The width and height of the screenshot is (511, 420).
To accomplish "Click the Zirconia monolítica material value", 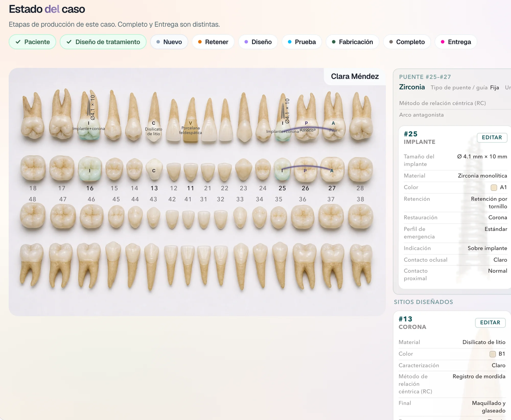I will tap(482, 176).
